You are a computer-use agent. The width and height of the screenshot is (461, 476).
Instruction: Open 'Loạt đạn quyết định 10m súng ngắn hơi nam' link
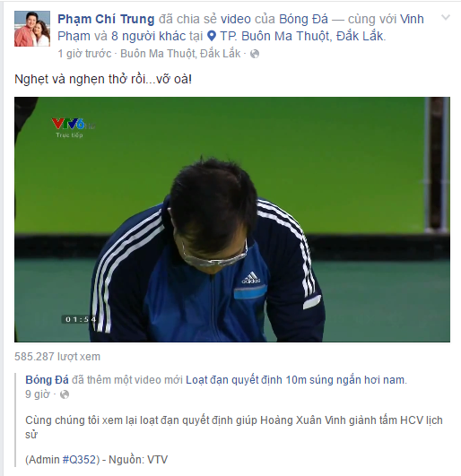(295, 380)
